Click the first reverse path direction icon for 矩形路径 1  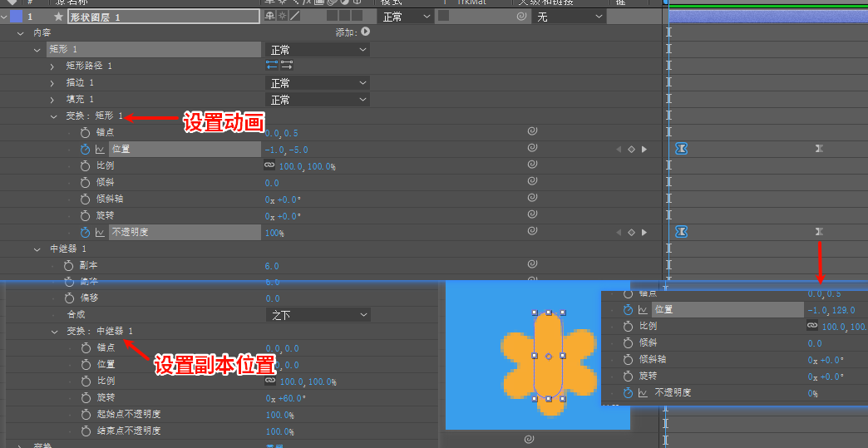point(272,66)
